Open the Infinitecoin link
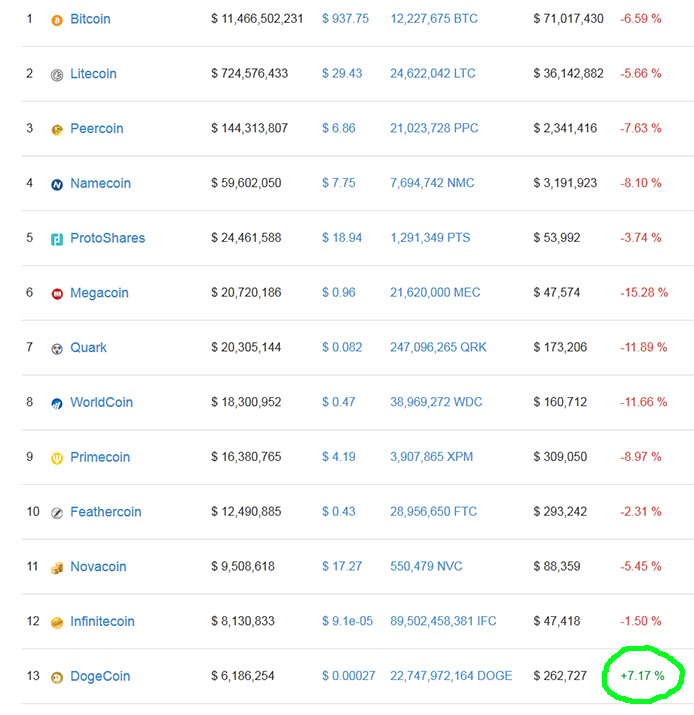The width and height of the screenshot is (694, 715). (102, 621)
